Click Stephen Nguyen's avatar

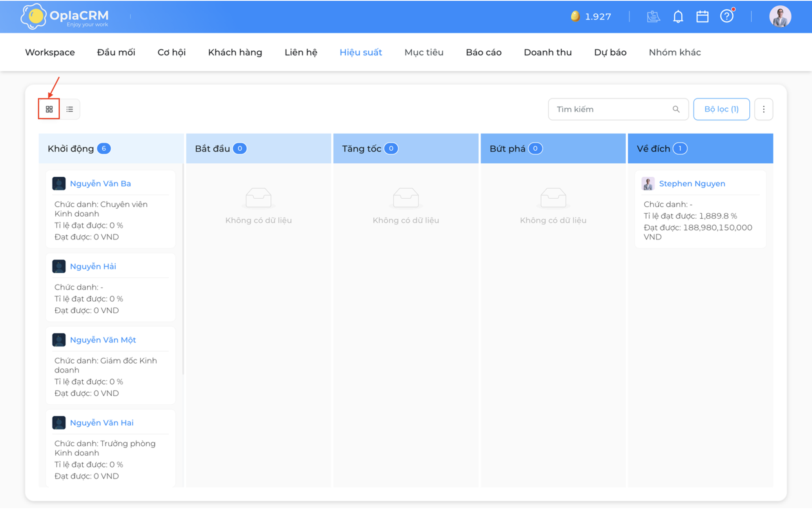(648, 184)
